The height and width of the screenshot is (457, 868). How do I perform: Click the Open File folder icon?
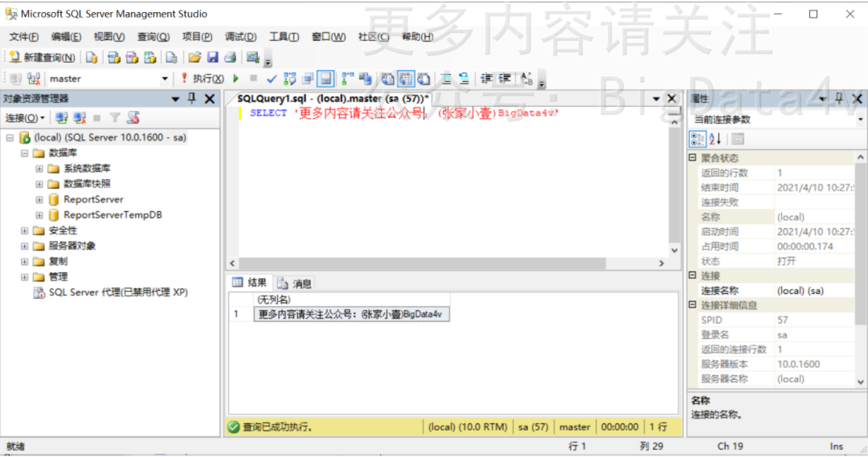click(194, 58)
